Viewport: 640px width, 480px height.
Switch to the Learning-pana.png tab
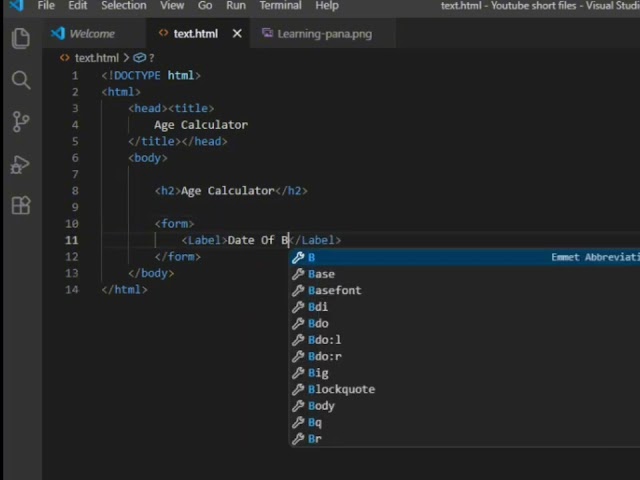(324, 33)
